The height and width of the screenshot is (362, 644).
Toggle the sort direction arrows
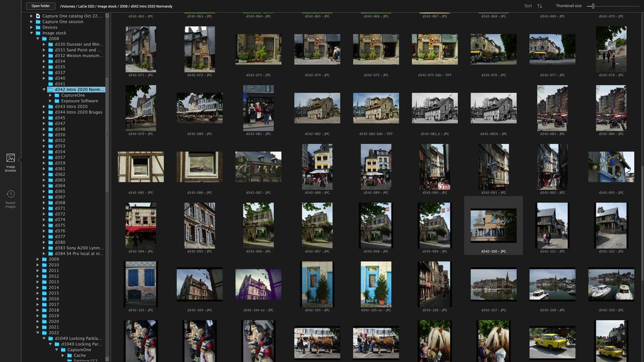tap(540, 6)
